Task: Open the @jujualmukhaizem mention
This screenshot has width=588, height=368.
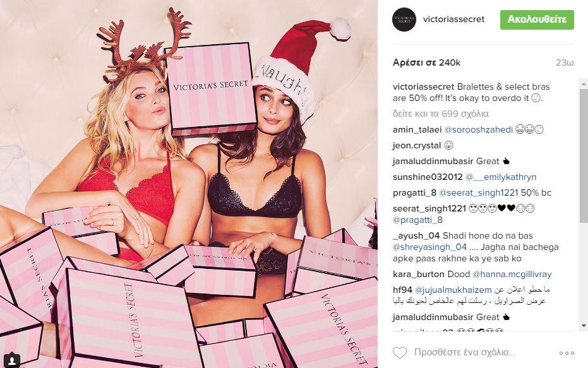Action: tap(453, 290)
